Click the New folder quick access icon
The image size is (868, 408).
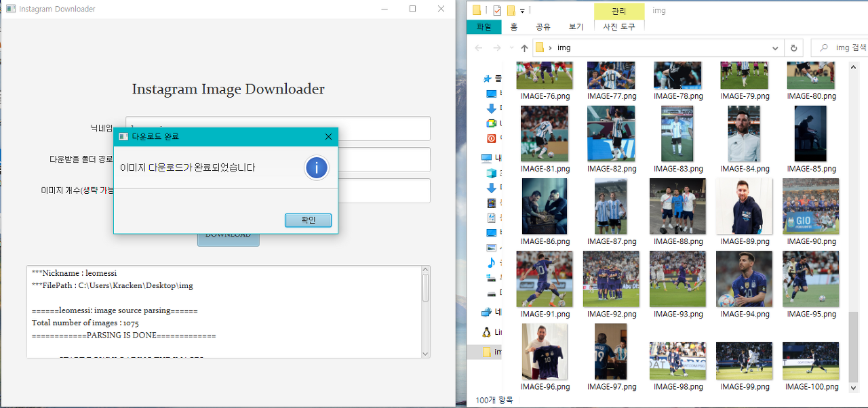(511, 10)
